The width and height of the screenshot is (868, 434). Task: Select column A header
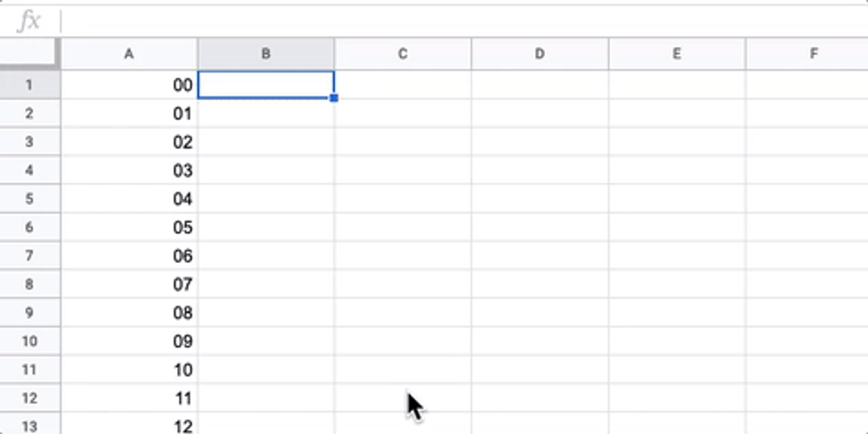pos(129,54)
